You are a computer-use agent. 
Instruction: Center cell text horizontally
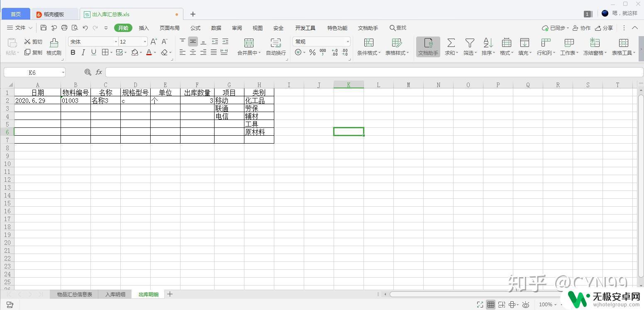click(x=193, y=52)
